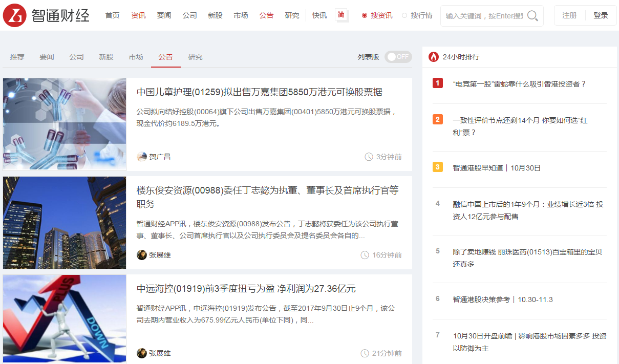619x364 pixels.
Task: Switch to the 市场 content tab
Action: point(136,57)
